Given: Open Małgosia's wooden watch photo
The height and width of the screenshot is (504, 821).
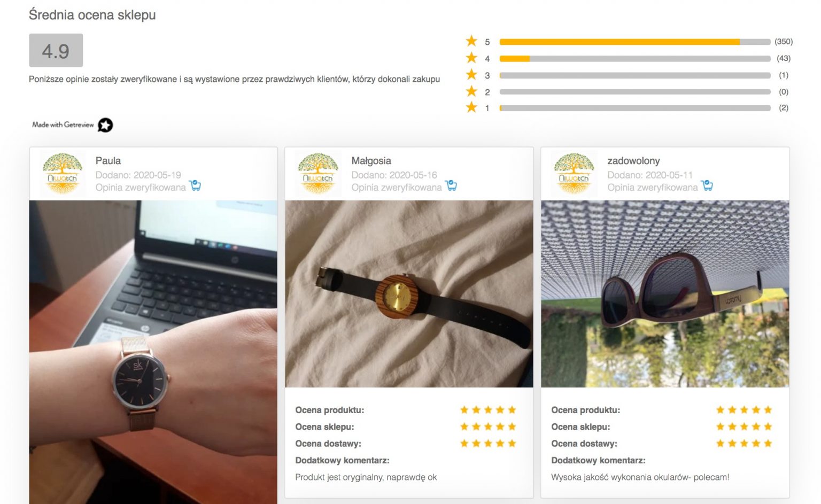Looking at the screenshot, I should click(409, 294).
